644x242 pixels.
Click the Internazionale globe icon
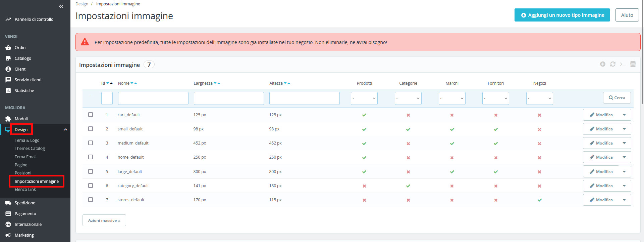[x=8, y=224]
